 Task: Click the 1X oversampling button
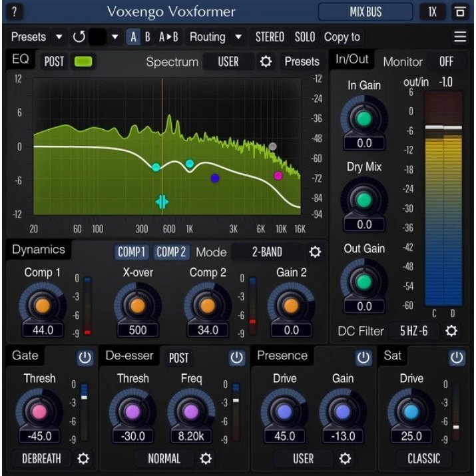click(x=432, y=12)
